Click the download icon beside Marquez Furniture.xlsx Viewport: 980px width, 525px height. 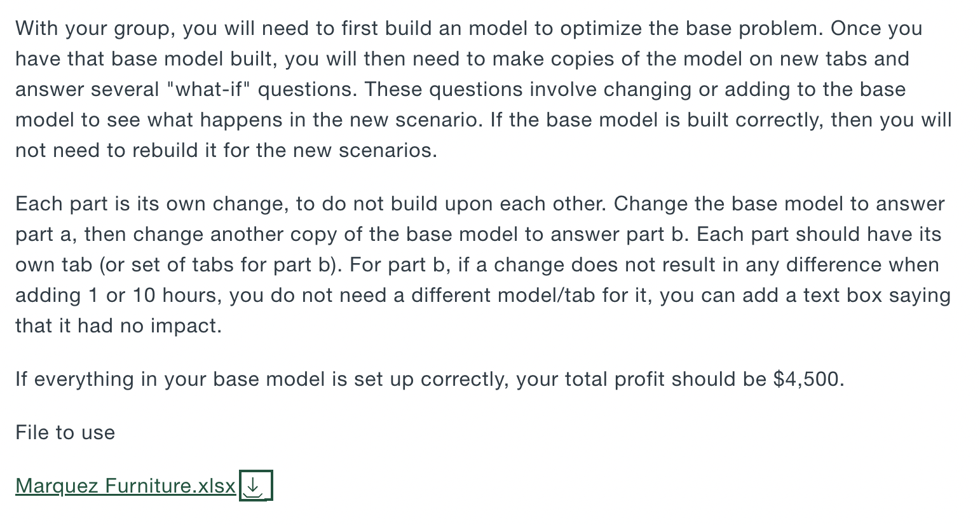click(x=255, y=486)
